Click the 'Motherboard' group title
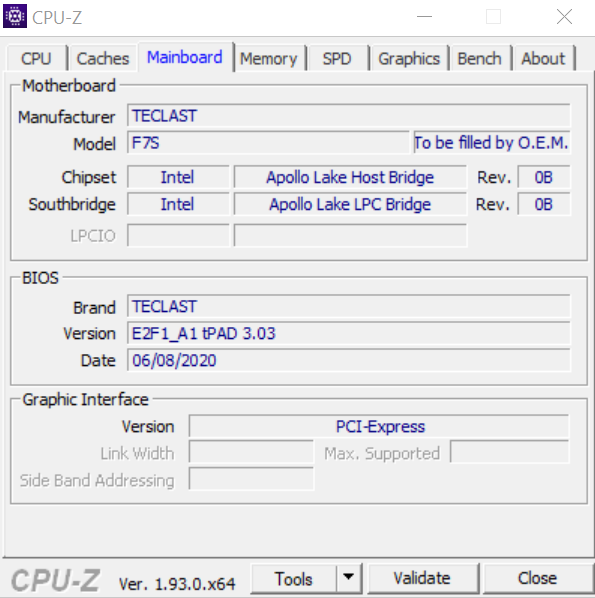This screenshot has width=595, height=598. click(x=69, y=85)
